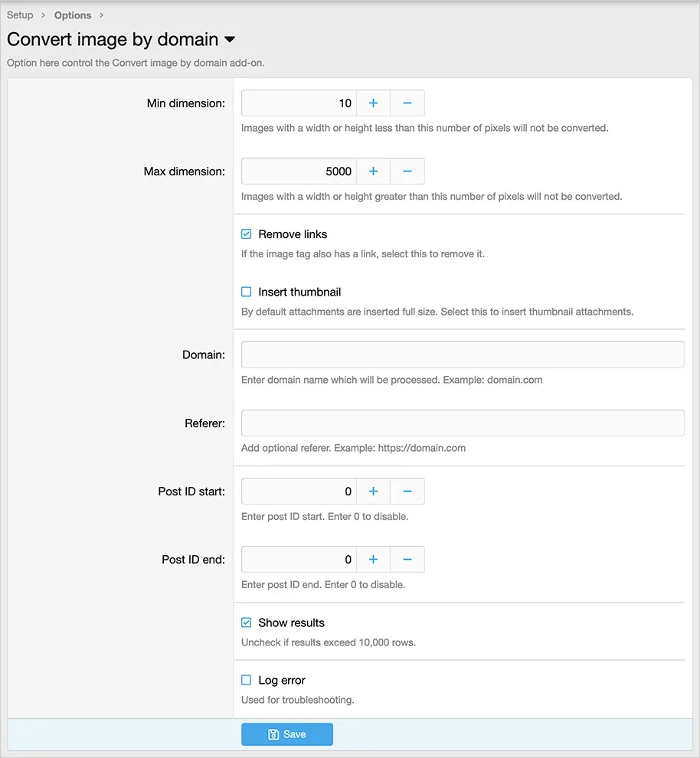Focus the Domain text field
The image size is (700, 758).
463,354
